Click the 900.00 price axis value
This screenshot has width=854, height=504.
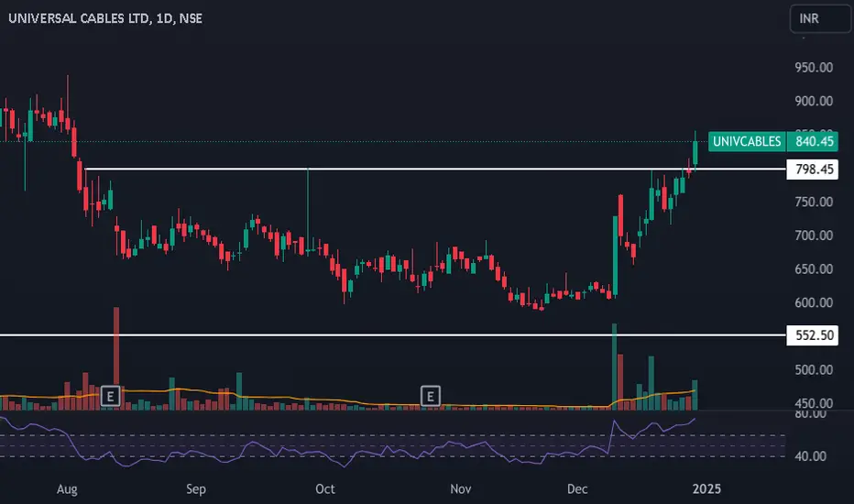click(x=813, y=102)
